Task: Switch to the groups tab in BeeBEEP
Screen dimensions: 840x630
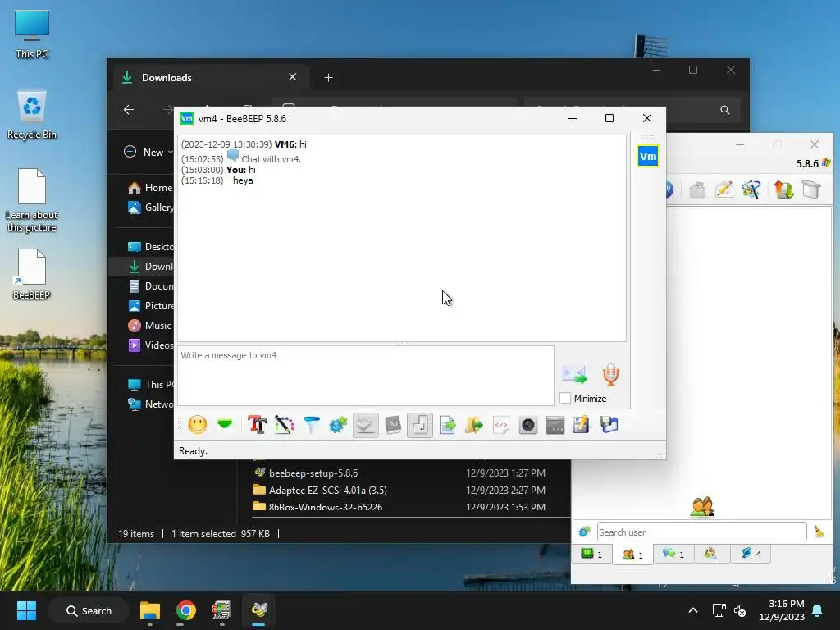Action: [x=712, y=554]
